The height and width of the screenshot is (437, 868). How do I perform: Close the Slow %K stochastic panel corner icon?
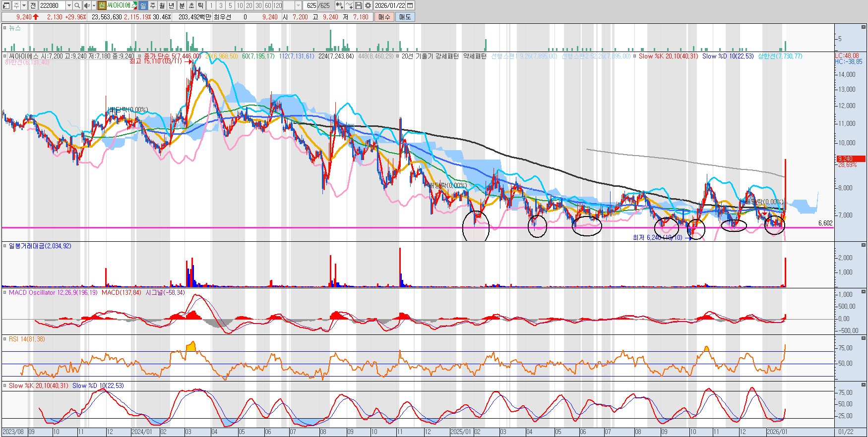pos(864,384)
